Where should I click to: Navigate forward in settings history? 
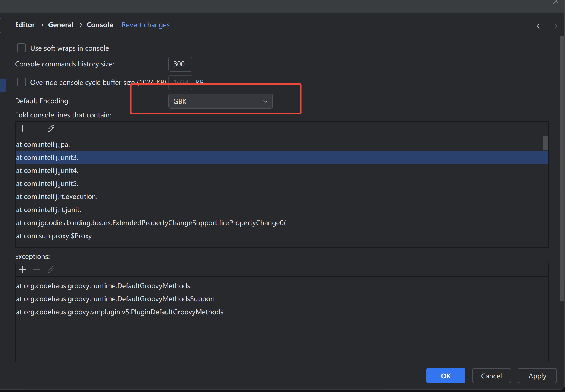tap(554, 26)
